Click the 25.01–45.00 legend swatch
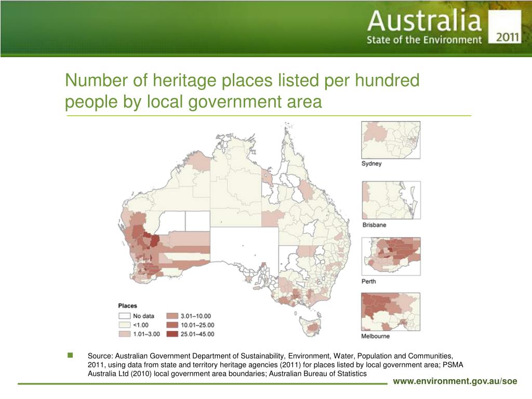The image size is (532, 399). click(x=172, y=334)
